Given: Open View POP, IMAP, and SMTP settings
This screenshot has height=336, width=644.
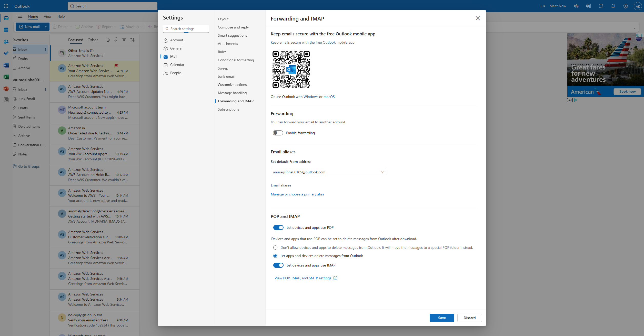Looking at the screenshot, I should [x=303, y=278].
